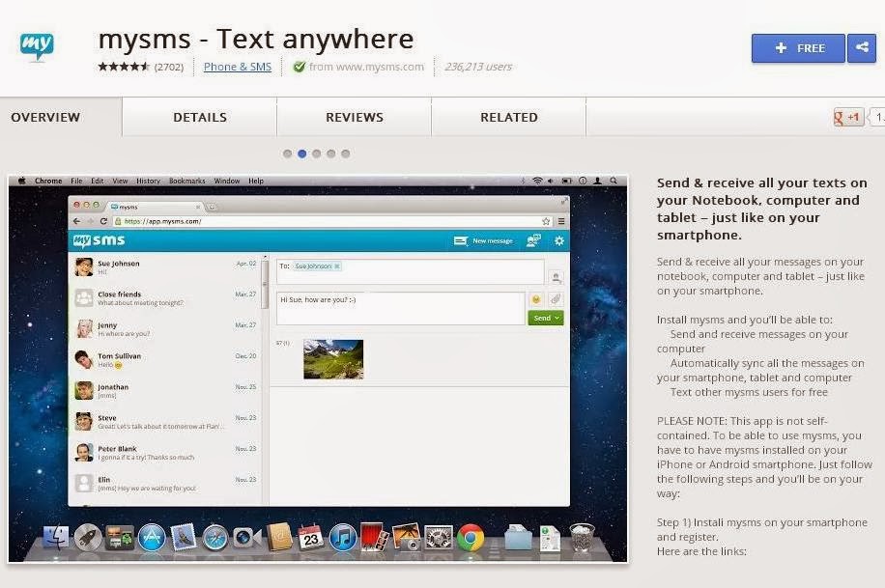Insert an emoji via the smiley icon
This screenshot has width=885, height=588.
536,299
